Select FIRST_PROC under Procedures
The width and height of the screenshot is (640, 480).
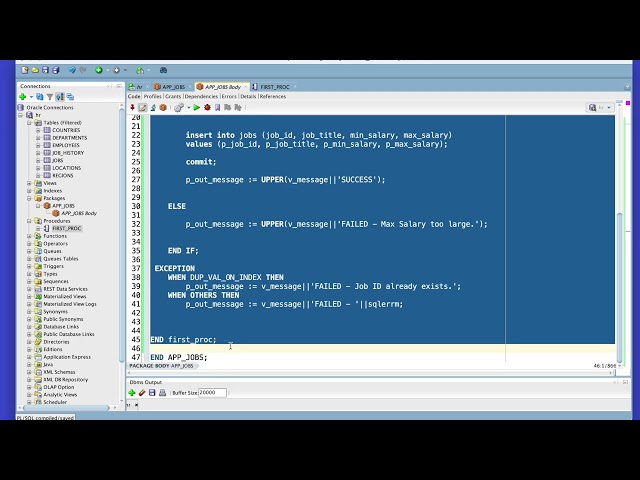[67, 228]
